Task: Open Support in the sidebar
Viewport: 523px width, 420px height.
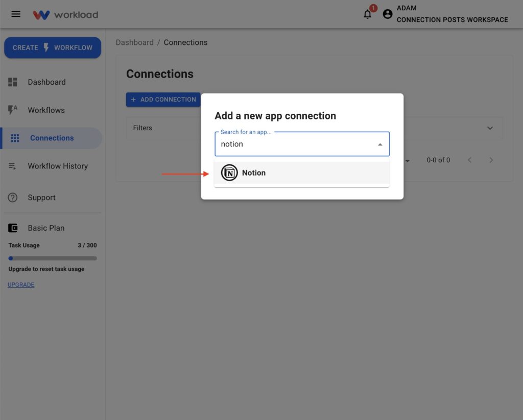Action: coord(42,197)
